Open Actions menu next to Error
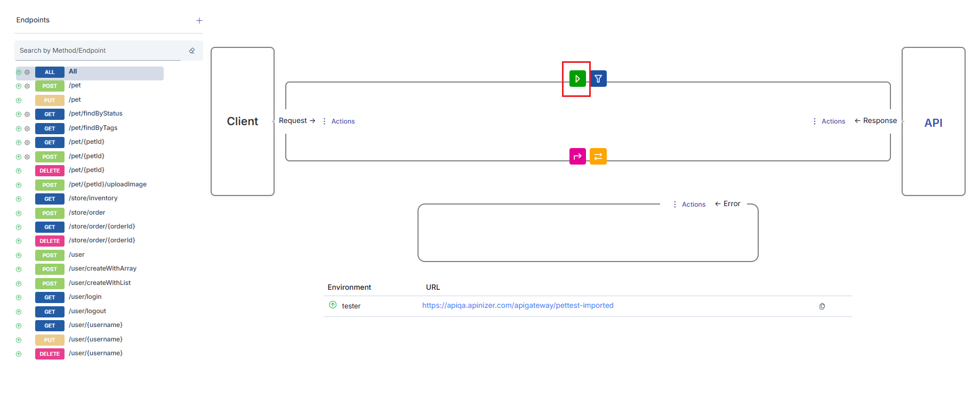 689,205
